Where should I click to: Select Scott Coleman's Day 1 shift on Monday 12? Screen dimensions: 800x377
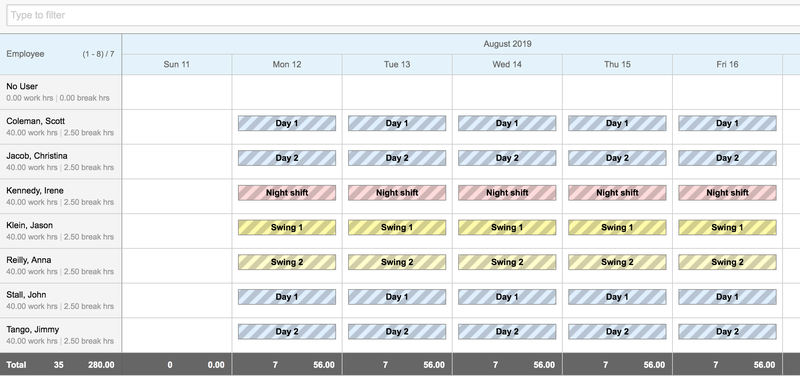point(287,123)
